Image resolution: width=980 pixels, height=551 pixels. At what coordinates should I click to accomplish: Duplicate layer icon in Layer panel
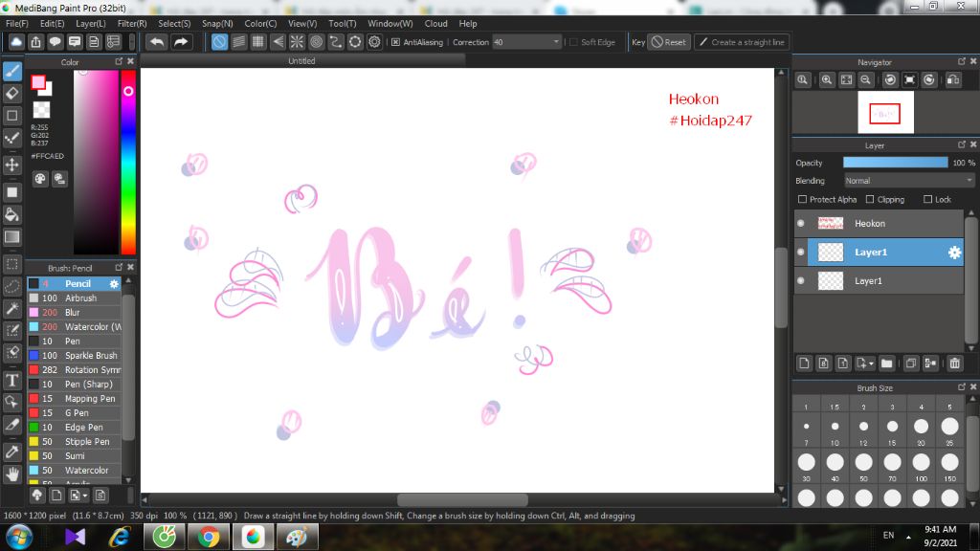point(911,363)
